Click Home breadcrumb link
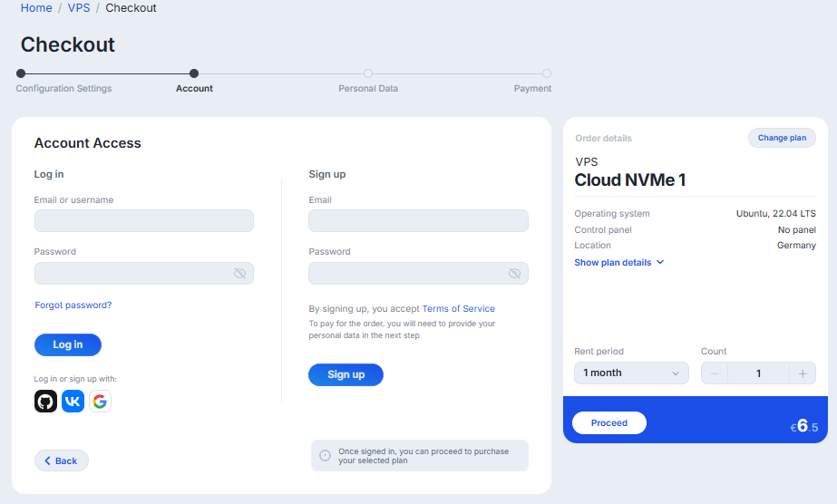Screen dimensions: 837x504 point(36,8)
